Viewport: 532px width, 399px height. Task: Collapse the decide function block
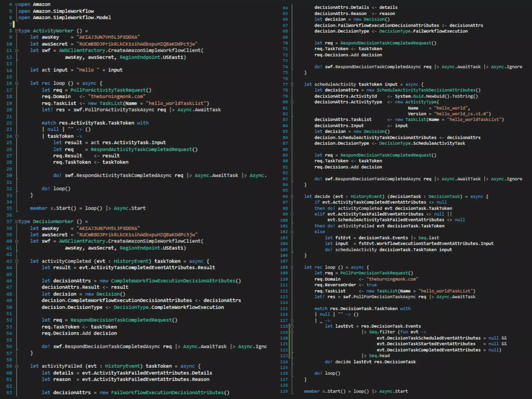pyautogui.click(x=292, y=197)
